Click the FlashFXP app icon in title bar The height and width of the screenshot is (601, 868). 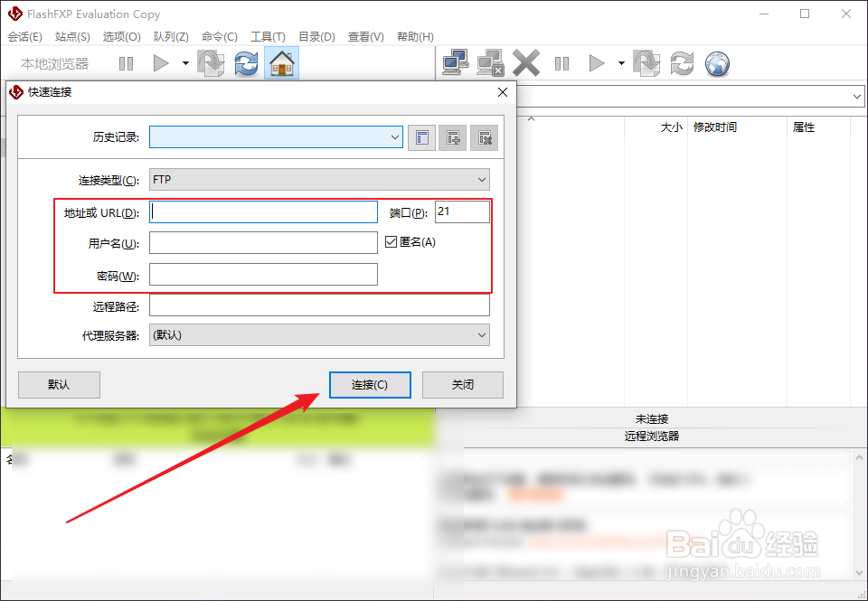(x=15, y=14)
